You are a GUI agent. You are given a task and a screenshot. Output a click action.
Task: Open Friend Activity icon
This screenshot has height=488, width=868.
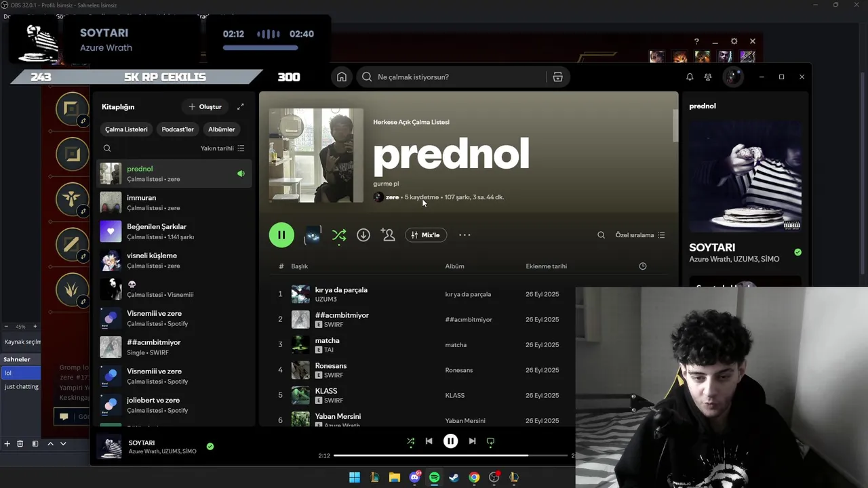pyautogui.click(x=708, y=77)
